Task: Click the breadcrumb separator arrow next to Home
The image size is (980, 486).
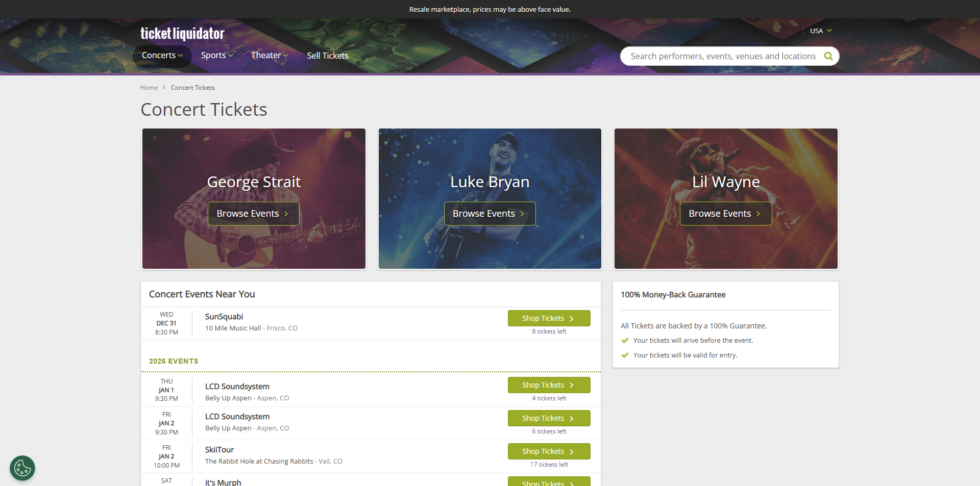Action: [x=164, y=87]
